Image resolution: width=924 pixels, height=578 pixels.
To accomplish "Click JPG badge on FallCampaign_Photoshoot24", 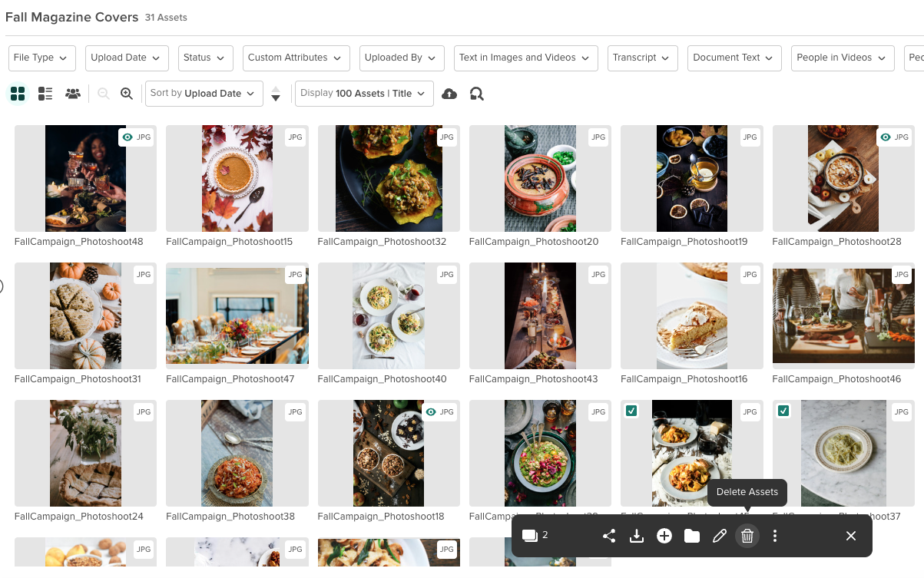I will click(x=144, y=412).
